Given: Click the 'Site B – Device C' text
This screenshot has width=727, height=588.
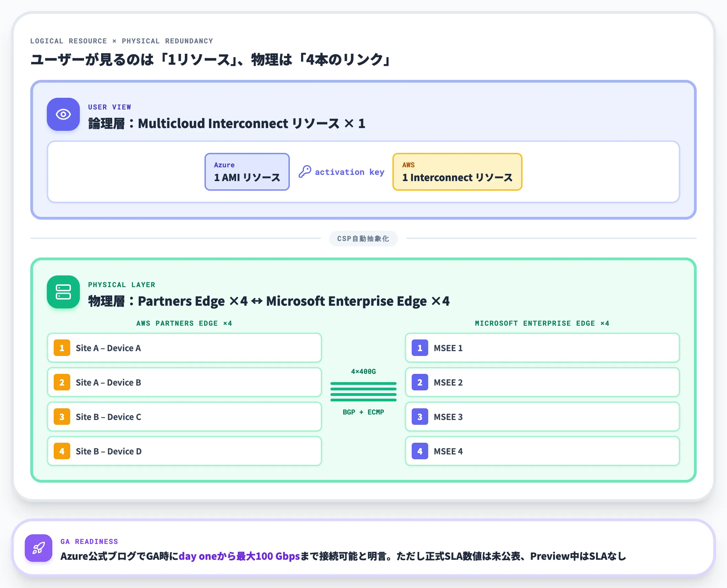Looking at the screenshot, I should click(109, 417).
